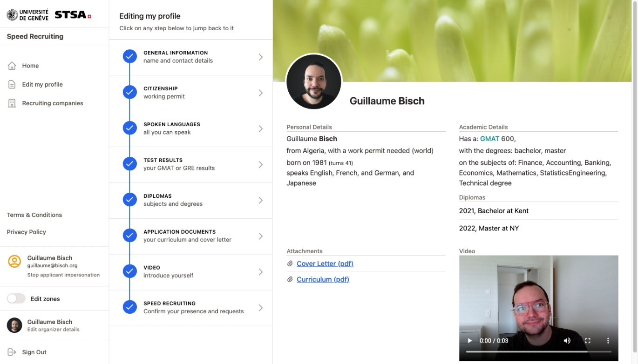Screen dimensions: 638x364
Task: Mute the video with the speaker icon
Action: 567,341
